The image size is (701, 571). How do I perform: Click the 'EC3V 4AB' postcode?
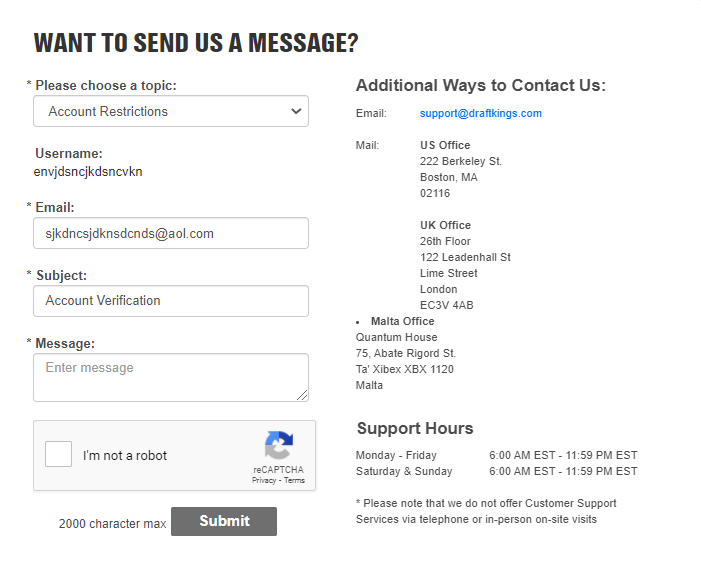click(x=447, y=305)
